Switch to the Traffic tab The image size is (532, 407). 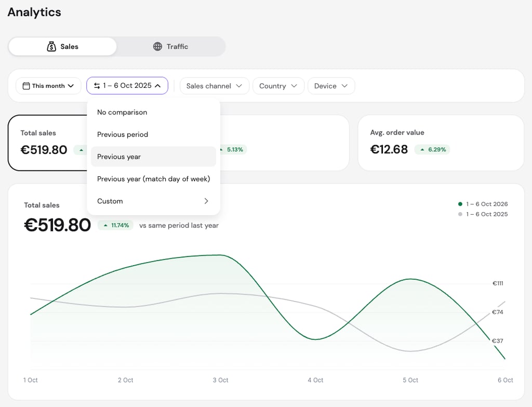click(x=170, y=46)
